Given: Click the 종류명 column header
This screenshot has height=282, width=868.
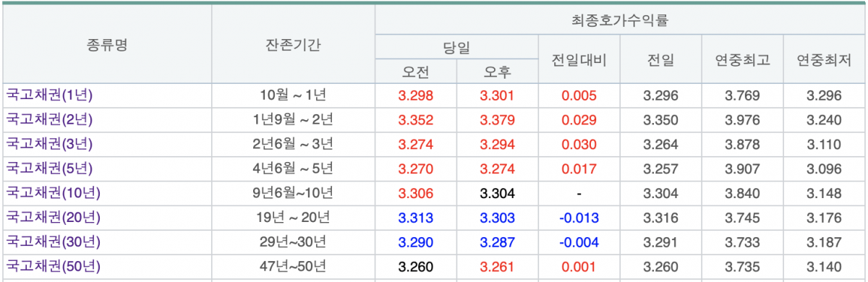Looking at the screenshot, I should (107, 46).
